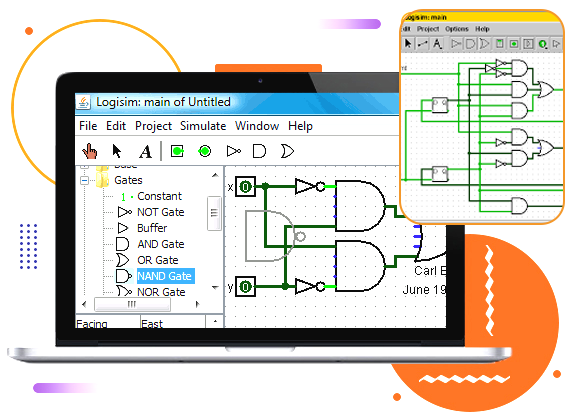The height and width of the screenshot is (420, 570).
Task: Pick the NOT gate toolbar icon
Action: 233,151
